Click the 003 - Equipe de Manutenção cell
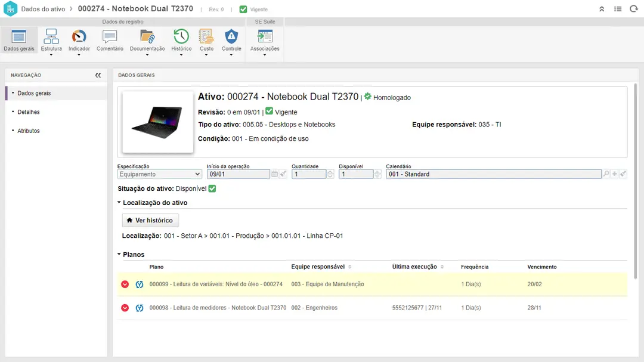Image resolution: width=644 pixels, height=362 pixels. (328, 284)
